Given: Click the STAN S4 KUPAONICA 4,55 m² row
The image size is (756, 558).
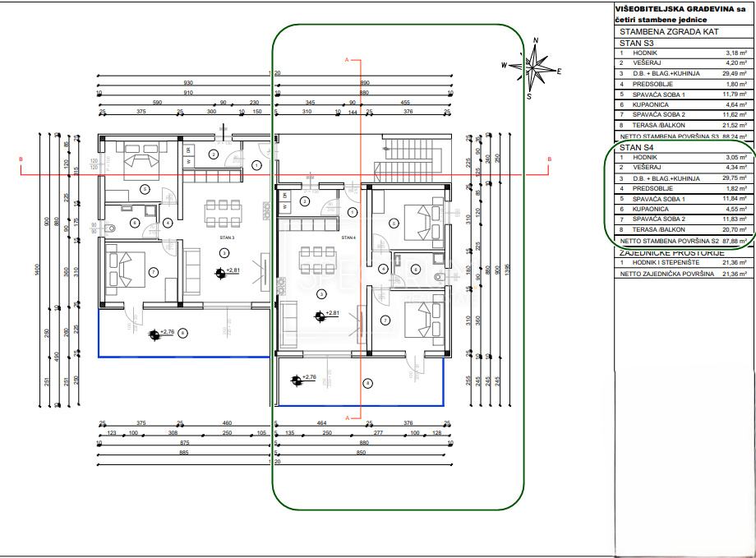Looking at the screenshot, I should [683, 210].
